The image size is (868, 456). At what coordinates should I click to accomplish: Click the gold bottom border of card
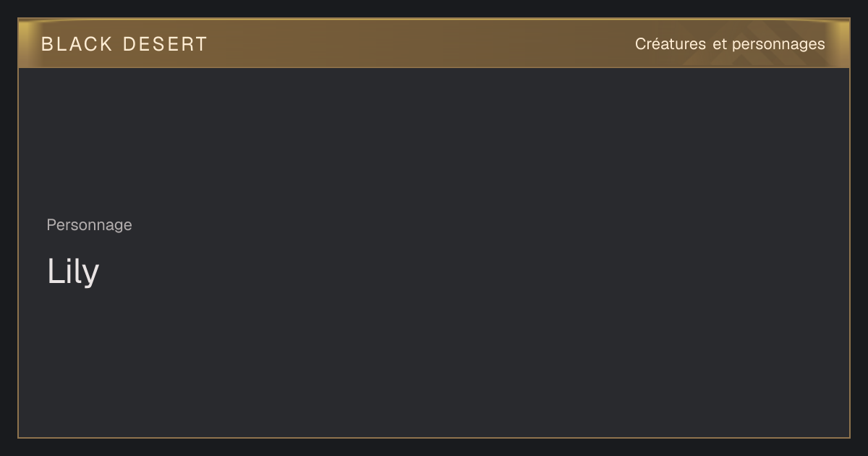pos(434,438)
